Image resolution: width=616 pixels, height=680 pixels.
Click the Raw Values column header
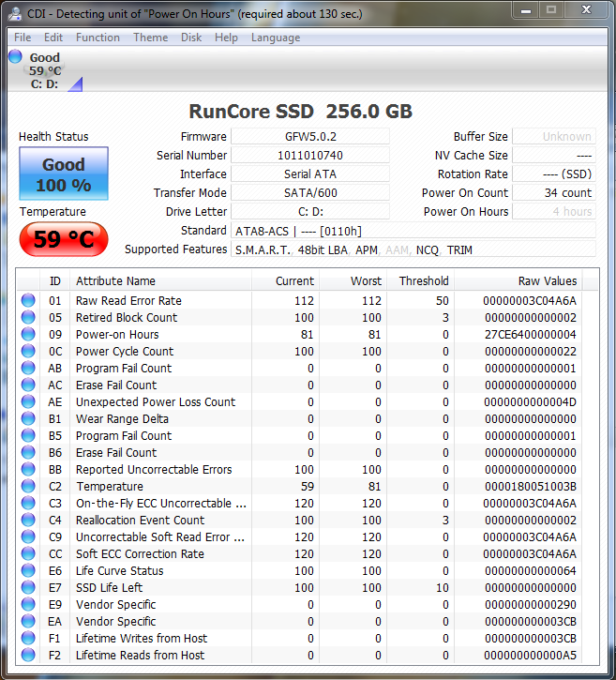[547, 280]
